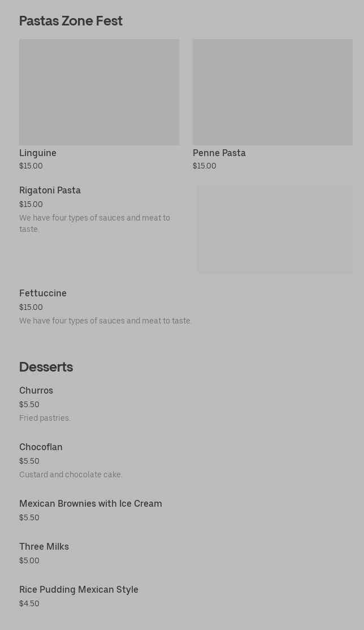Click the $5.00 Three Milks price
This screenshot has height=630, width=364.
tap(29, 561)
